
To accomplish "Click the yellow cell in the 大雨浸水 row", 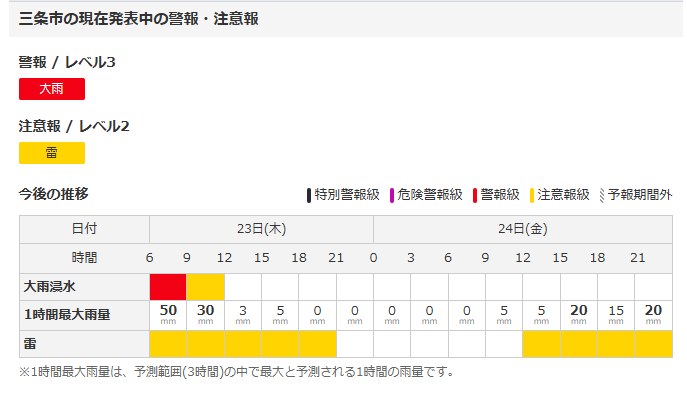I will click(x=205, y=287).
